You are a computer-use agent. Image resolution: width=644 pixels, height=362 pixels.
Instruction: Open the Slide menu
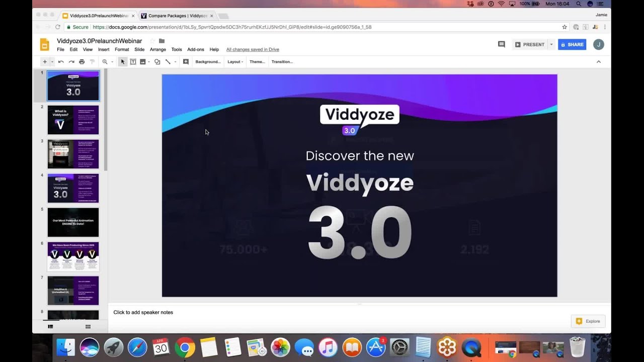tap(139, 50)
